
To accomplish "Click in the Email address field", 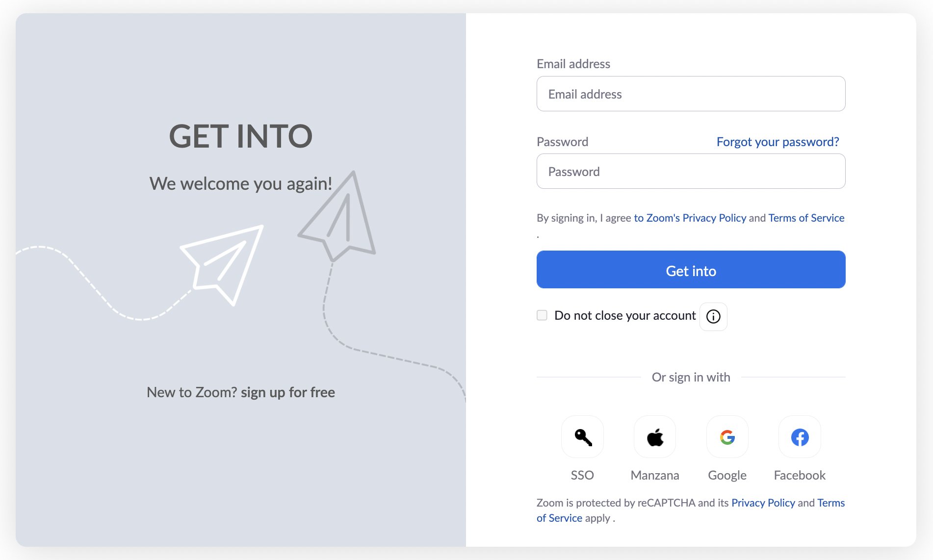I will 691,94.
